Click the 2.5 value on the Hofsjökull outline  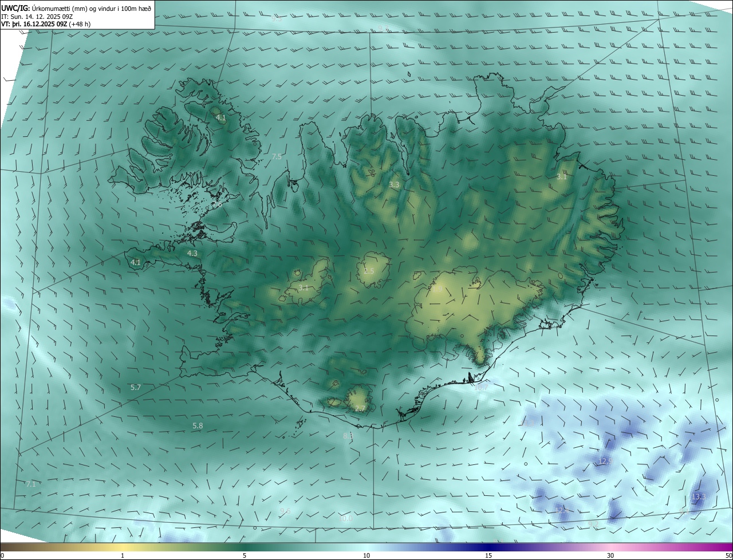click(x=369, y=271)
